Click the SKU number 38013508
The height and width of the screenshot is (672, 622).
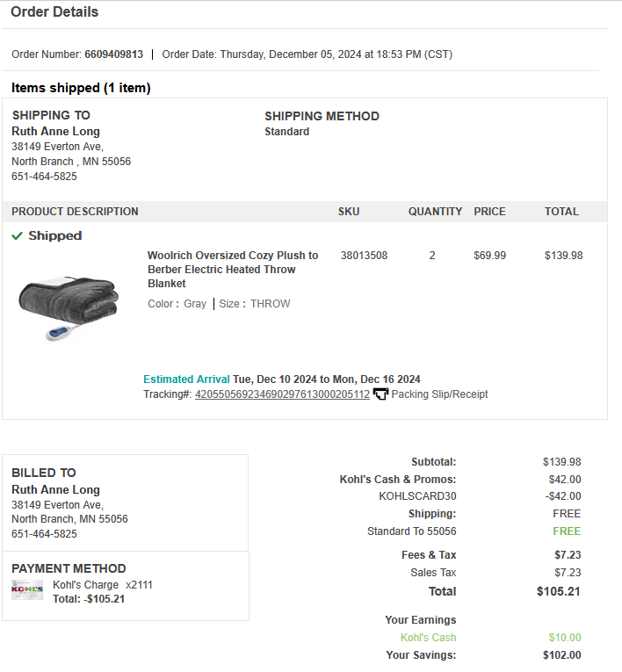(364, 256)
